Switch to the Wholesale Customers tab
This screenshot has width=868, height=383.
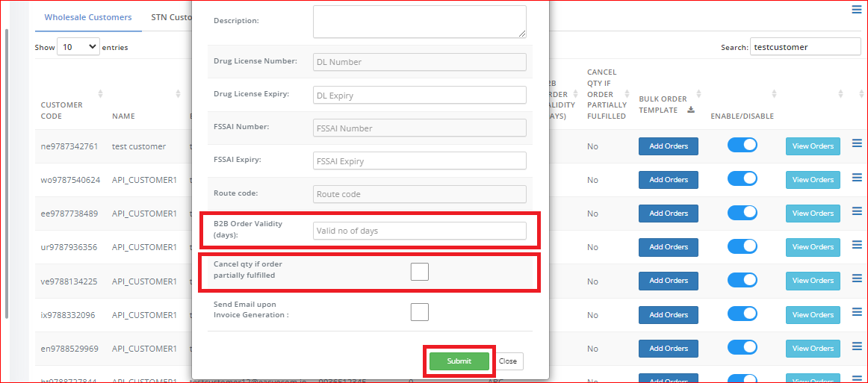[88, 17]
